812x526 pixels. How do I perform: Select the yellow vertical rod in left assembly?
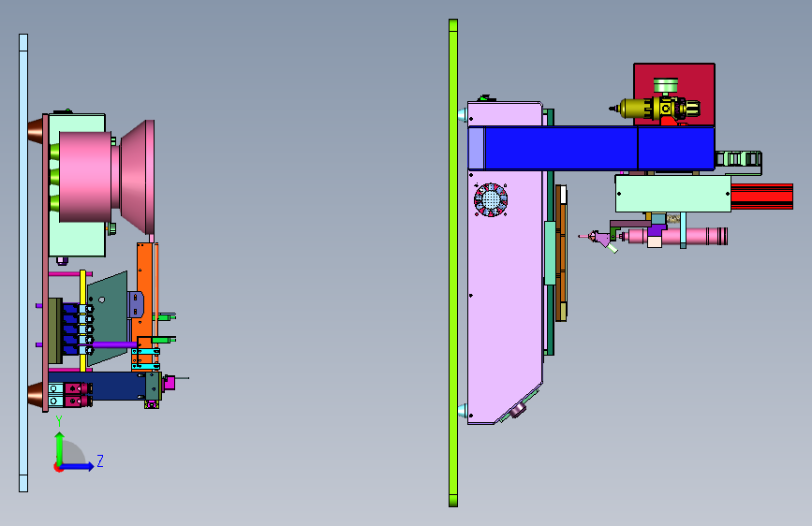[x=82, y=321]
